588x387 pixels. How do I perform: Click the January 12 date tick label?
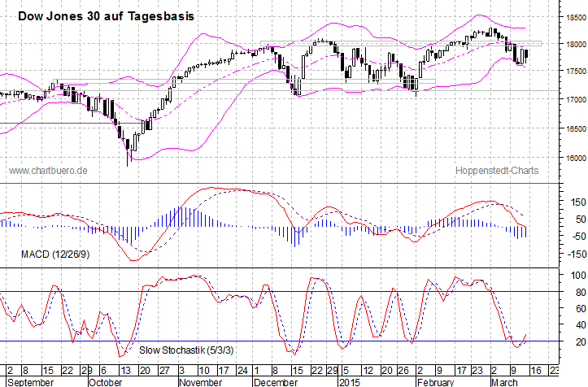coord(368,372)
